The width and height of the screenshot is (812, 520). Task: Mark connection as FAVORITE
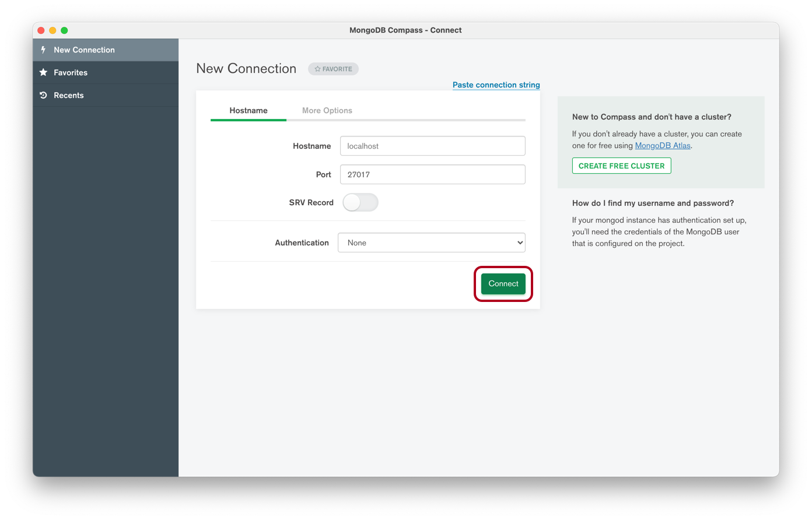[x=333, y=69]
